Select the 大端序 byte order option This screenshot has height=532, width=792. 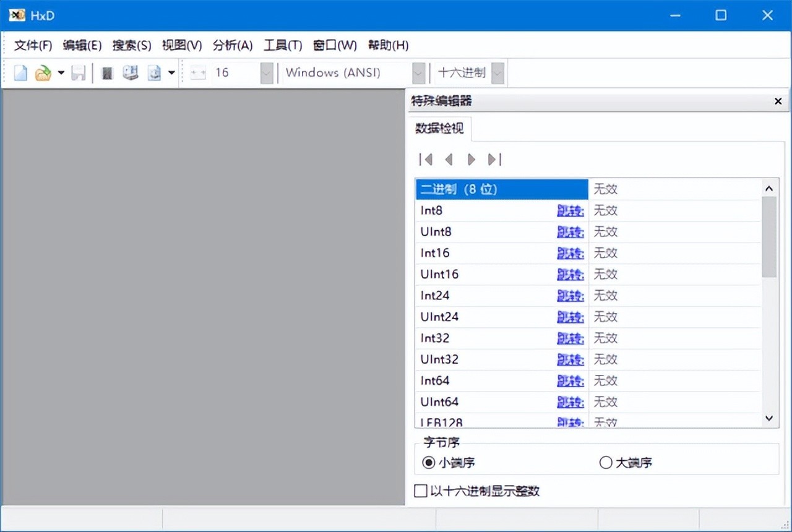[x=606, y=462]
